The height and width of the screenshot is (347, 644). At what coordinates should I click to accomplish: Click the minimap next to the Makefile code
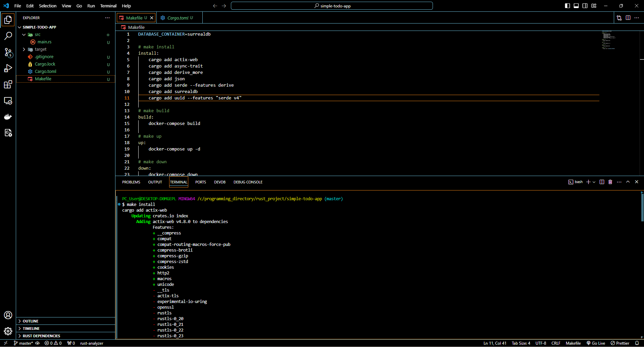click(x=608, y=40)
